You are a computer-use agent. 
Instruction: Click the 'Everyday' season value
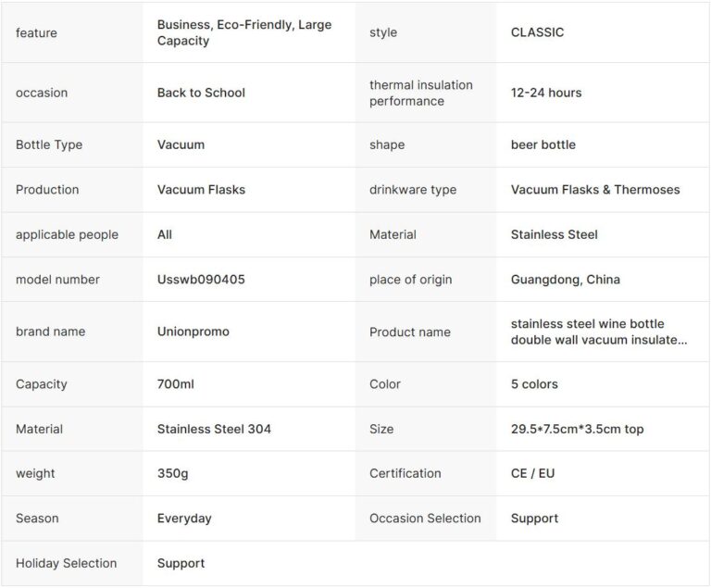[x=184, y=519]
